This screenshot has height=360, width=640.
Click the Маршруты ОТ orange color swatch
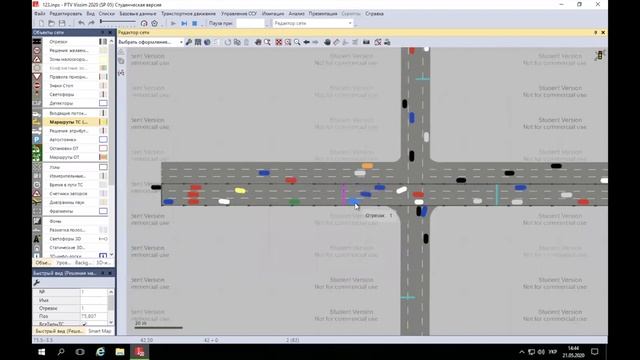pyautogui.click(x=103, y=157)
